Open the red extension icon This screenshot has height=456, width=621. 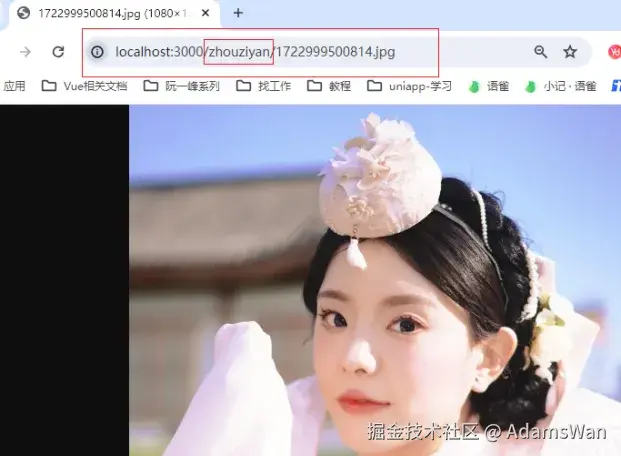[614, 52]
